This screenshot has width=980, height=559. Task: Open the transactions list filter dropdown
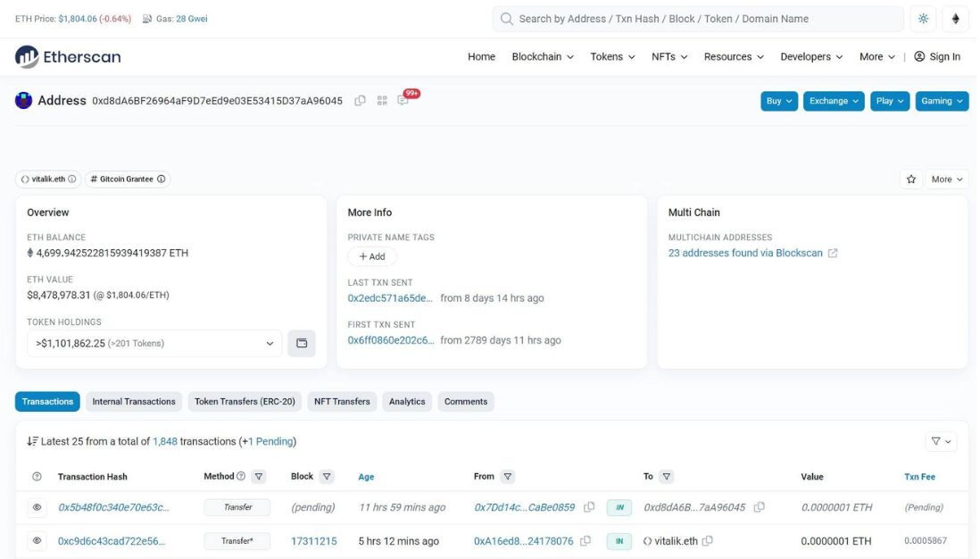[941, 441]
